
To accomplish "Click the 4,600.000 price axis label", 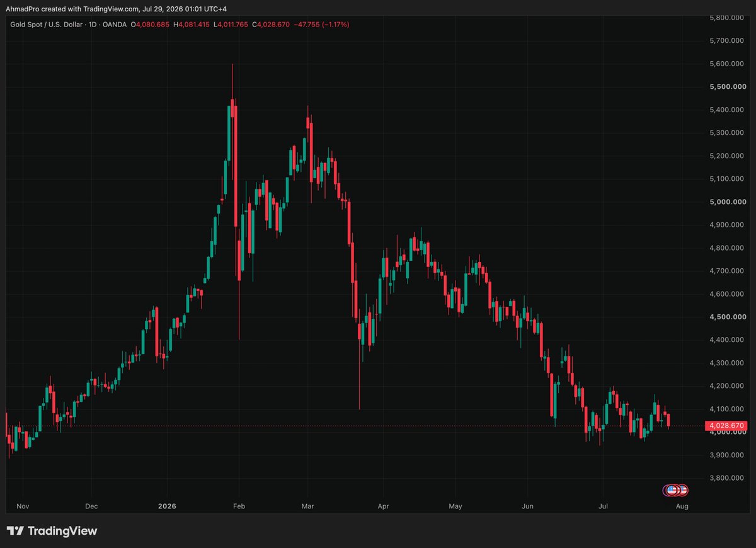I will point(728,294).
